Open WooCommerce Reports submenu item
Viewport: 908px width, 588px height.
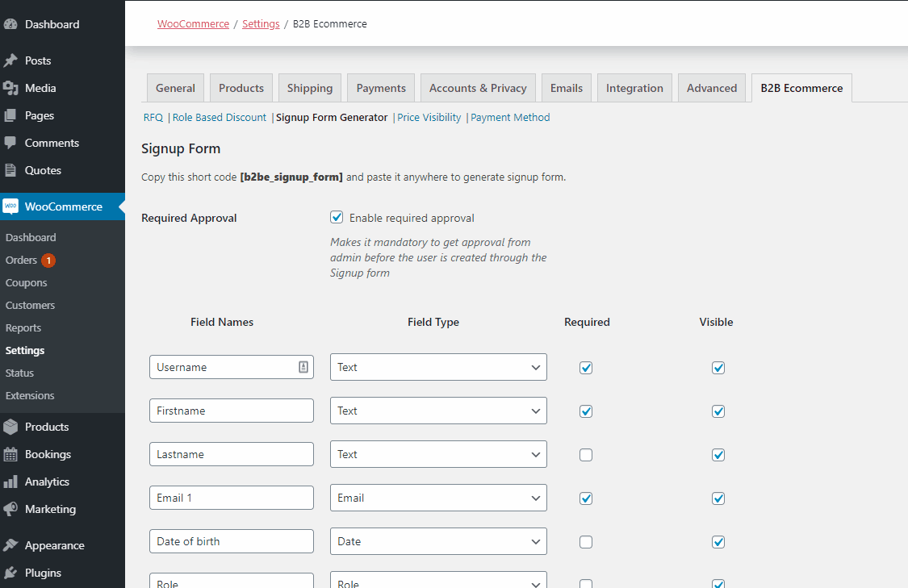(x=23, y=328)
